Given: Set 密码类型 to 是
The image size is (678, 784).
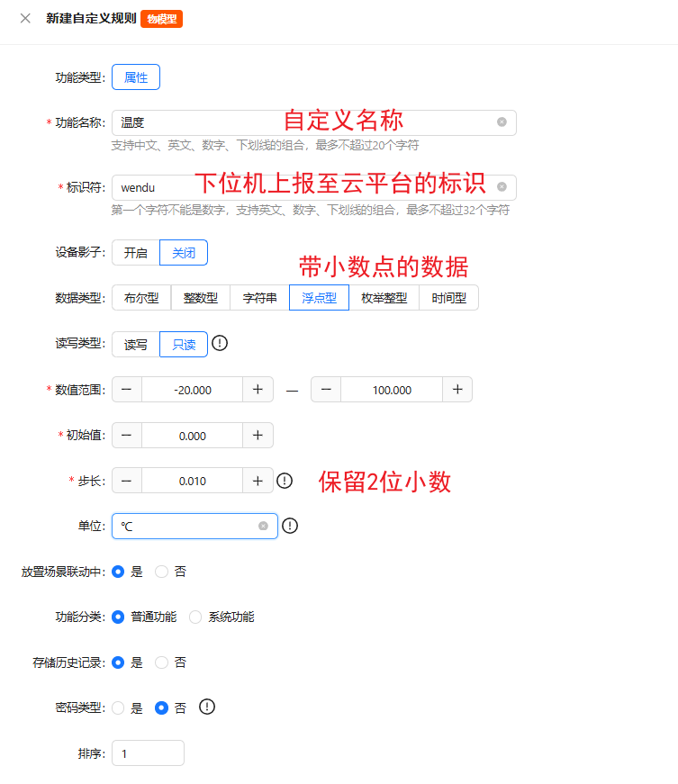Looking at the screenshot, I should (118, 708).
